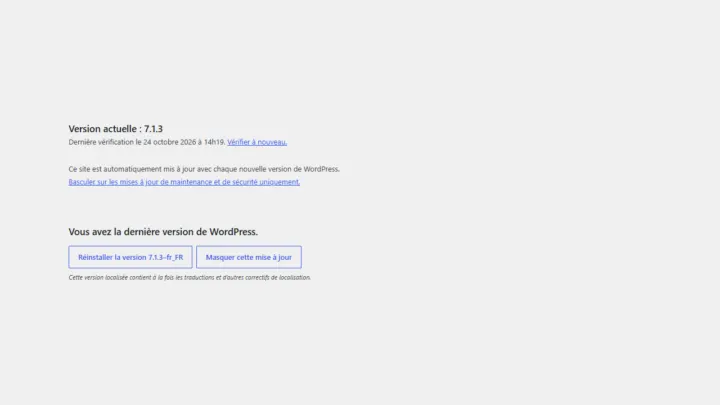
Task: Click 'Masquer cette mise à jour' button
Action: point(248,257)
